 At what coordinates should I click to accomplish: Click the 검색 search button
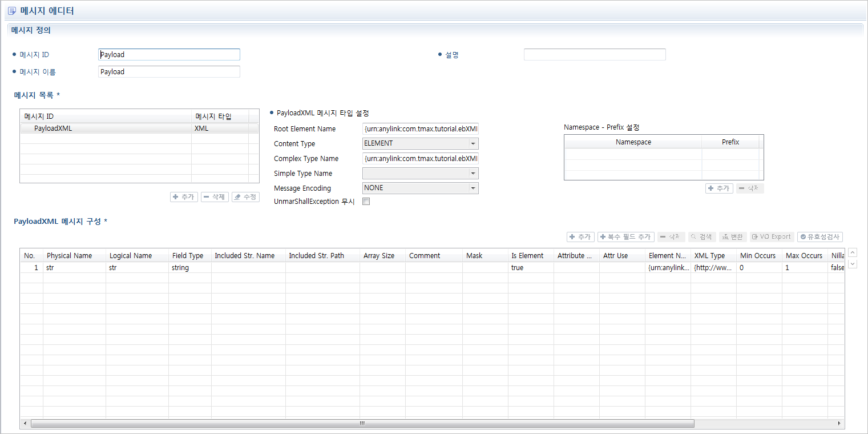click(701, 237)
